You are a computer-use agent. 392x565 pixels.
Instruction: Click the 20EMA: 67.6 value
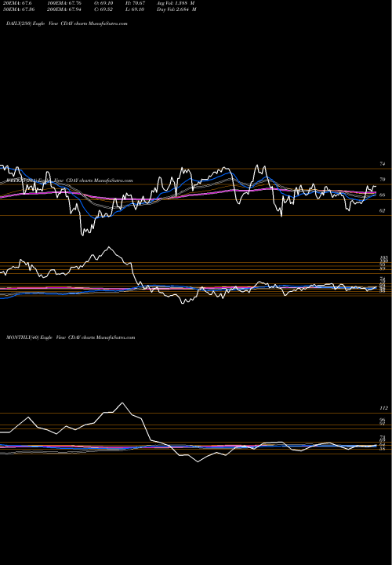(x=19, y=3)
